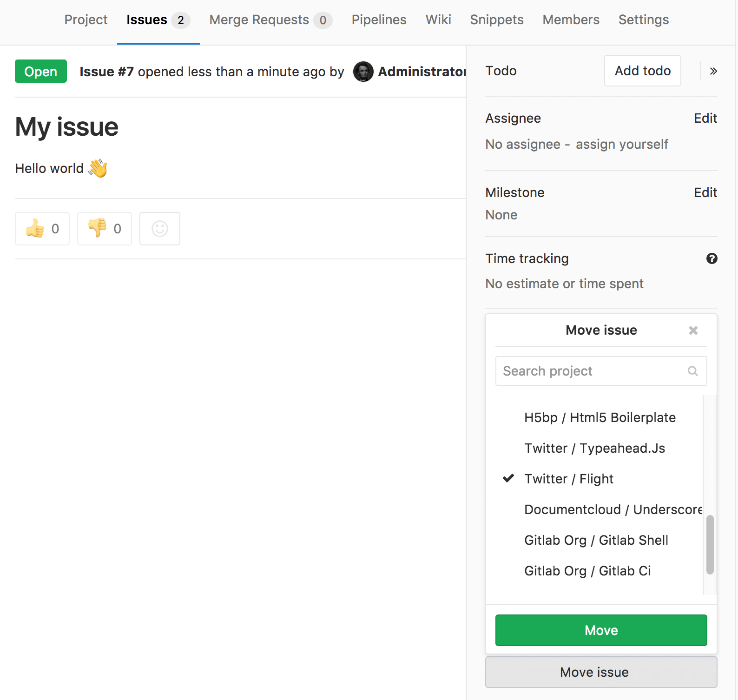Viewport: 738px width, 700px height.
Task: Toggle the grey Move issue dropdown button
Action: tap(601, 672)
